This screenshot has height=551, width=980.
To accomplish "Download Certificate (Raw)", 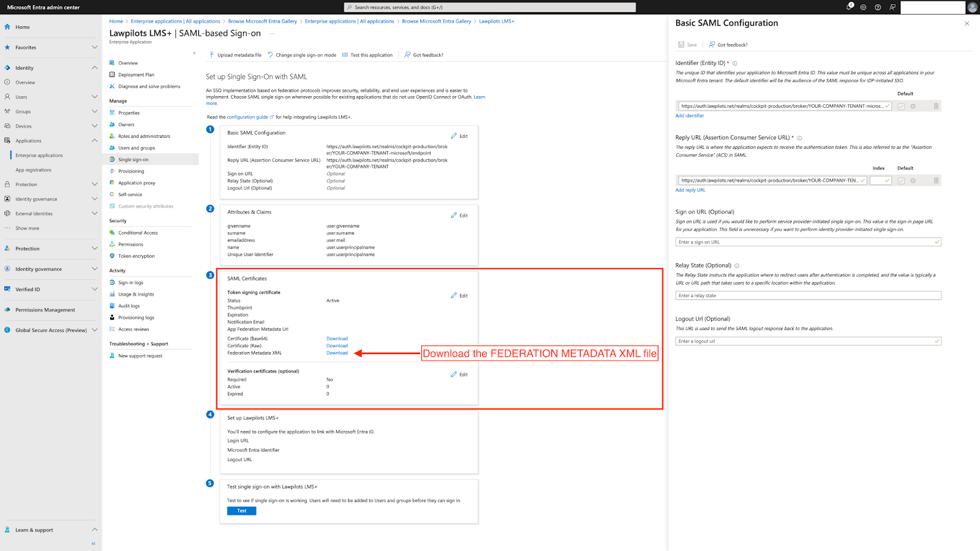I will 337,346.
